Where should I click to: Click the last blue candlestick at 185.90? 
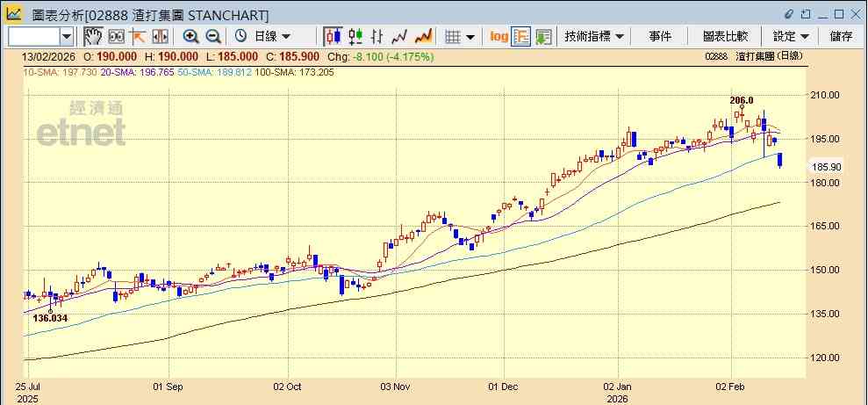(780, 160)
